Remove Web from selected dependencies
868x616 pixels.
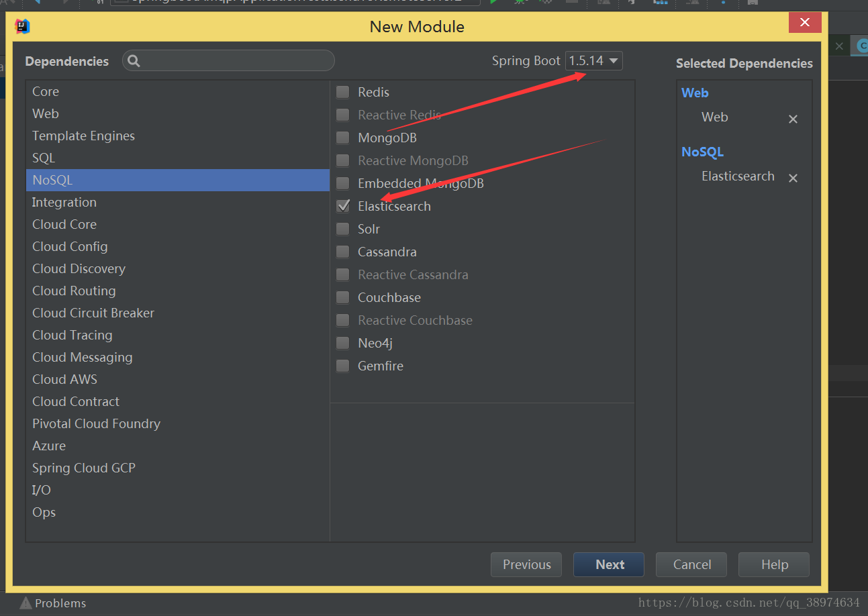click(793, 119)
